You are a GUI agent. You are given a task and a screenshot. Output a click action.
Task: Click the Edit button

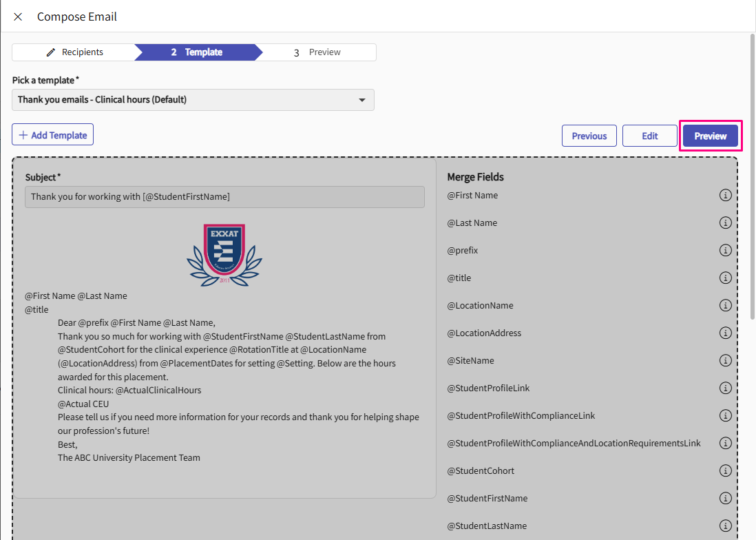pyautogui.click(x=650, y=136)
